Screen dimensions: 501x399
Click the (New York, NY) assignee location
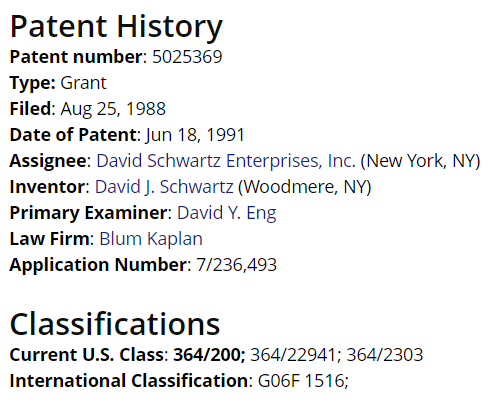coord(420,161)
